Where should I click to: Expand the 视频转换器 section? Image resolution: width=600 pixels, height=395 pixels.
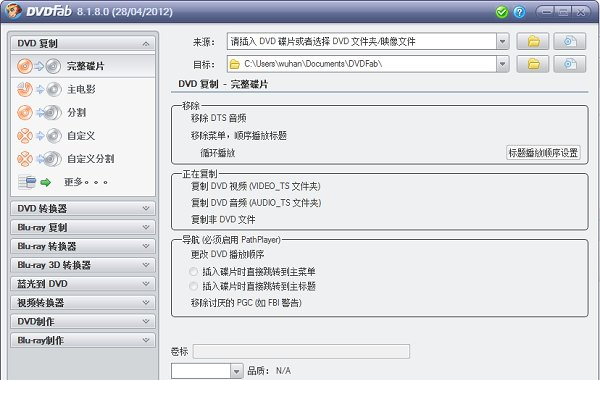pos(83,303)
